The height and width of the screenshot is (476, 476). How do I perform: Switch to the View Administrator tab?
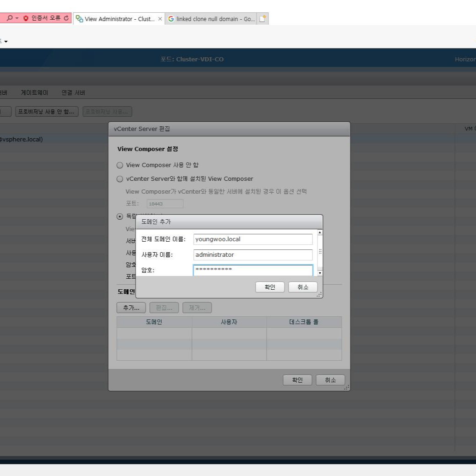tap(119, 19)
